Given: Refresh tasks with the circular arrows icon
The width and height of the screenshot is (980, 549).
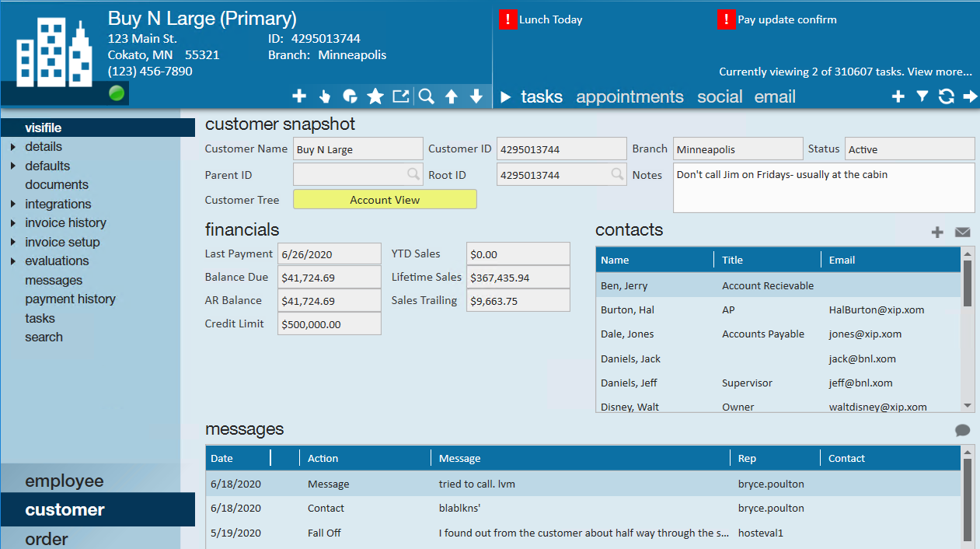Looking at the screenshot, I should [947, 96].
